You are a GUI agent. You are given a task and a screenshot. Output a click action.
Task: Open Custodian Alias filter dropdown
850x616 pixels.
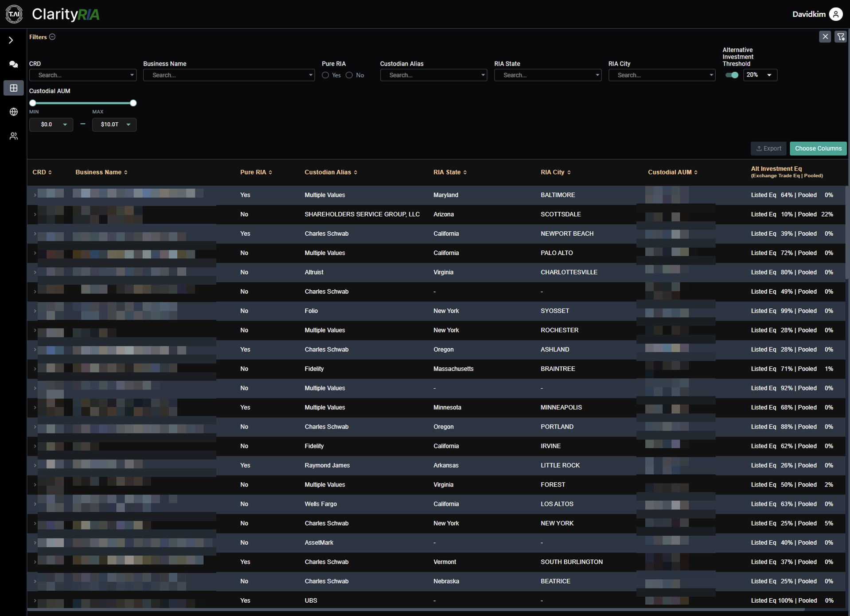433,75
